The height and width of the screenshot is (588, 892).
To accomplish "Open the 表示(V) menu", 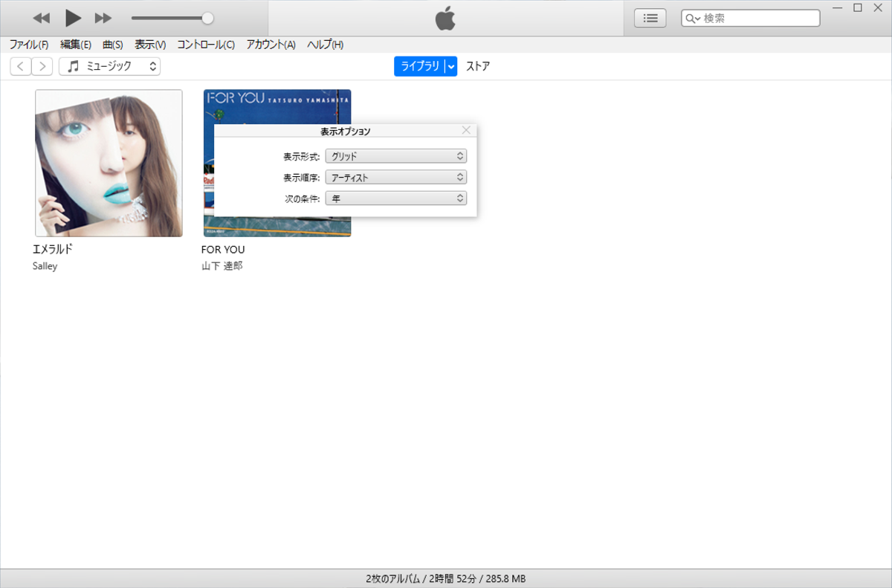I will [150, 45].
